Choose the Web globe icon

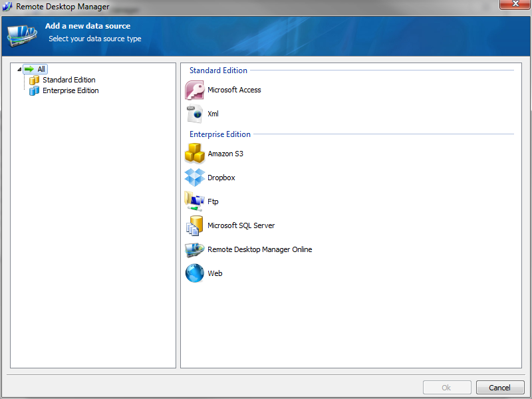(194, 273)
